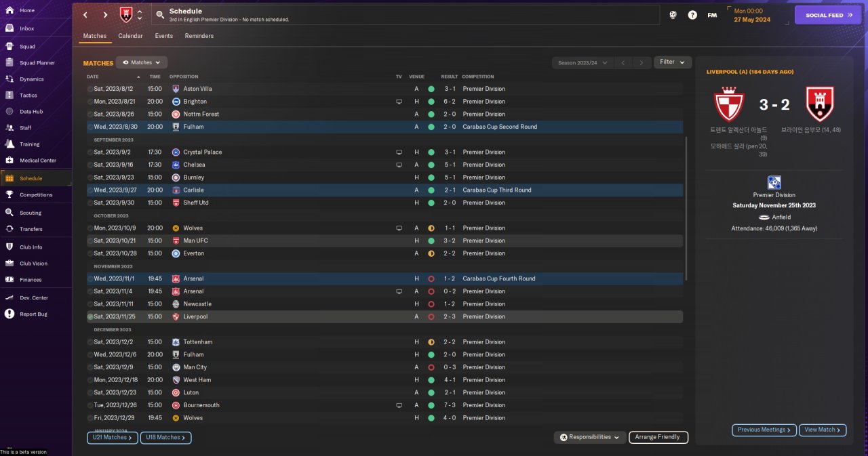Toggle marker on Brighton row
Viewport: 868px width, 456px height.
(90, 102)
